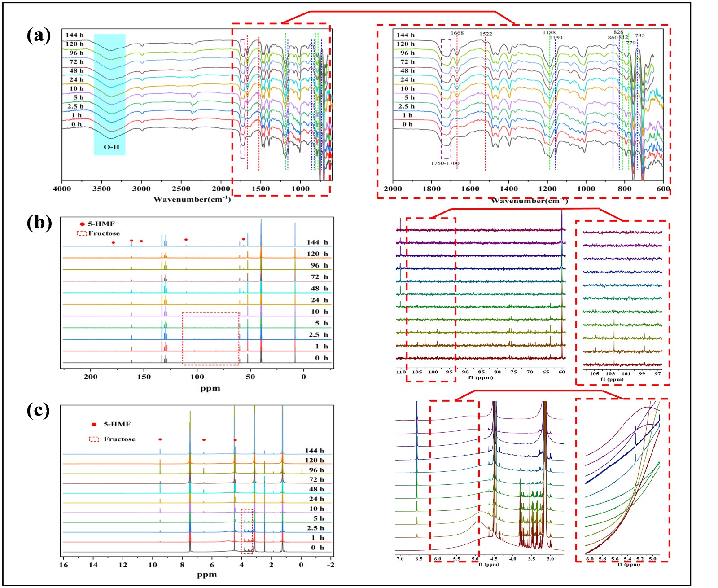Click the 1750-1700 range label

445,163
